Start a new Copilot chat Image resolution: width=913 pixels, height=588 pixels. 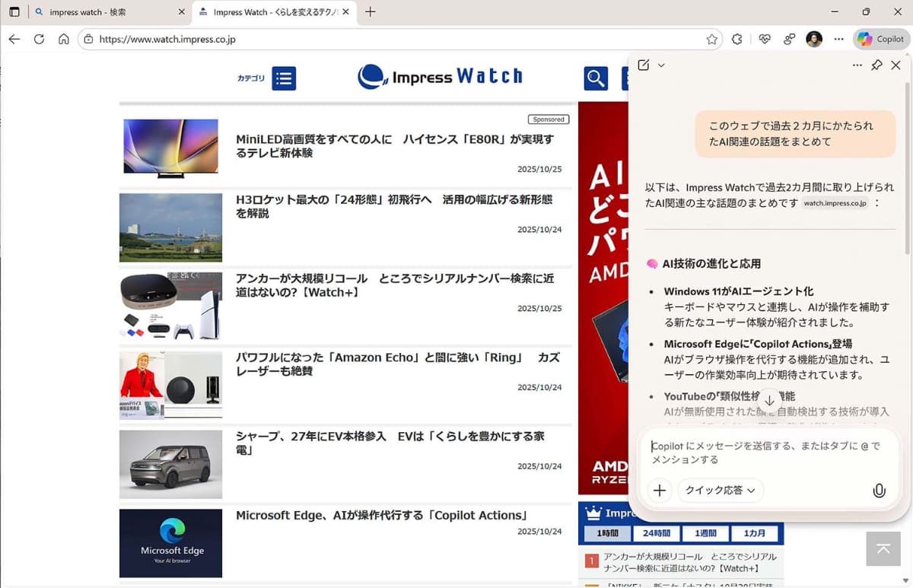644,65
